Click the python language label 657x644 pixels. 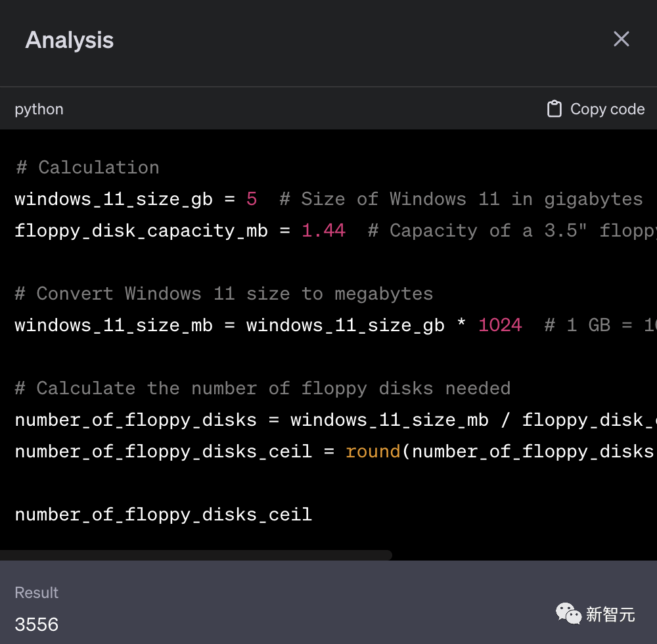click(39, 110)
